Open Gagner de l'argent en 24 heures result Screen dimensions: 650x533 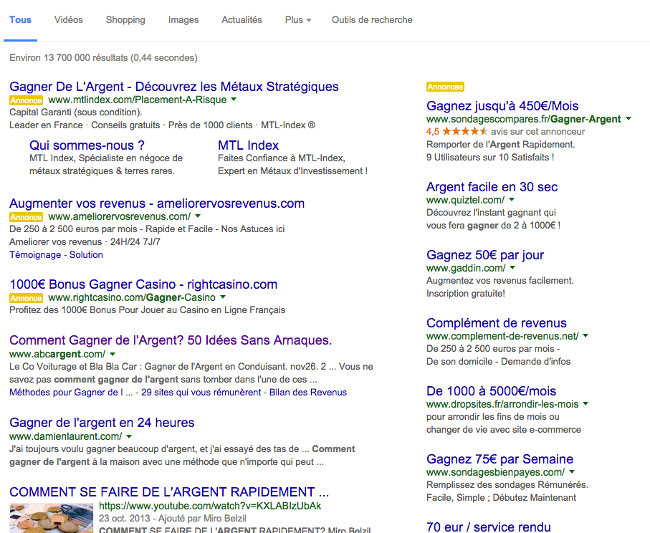tap(102, 423)
